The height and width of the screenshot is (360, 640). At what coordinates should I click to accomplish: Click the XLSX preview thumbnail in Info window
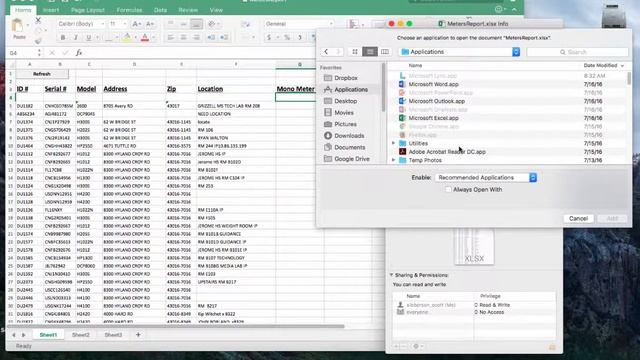point(474,246)
